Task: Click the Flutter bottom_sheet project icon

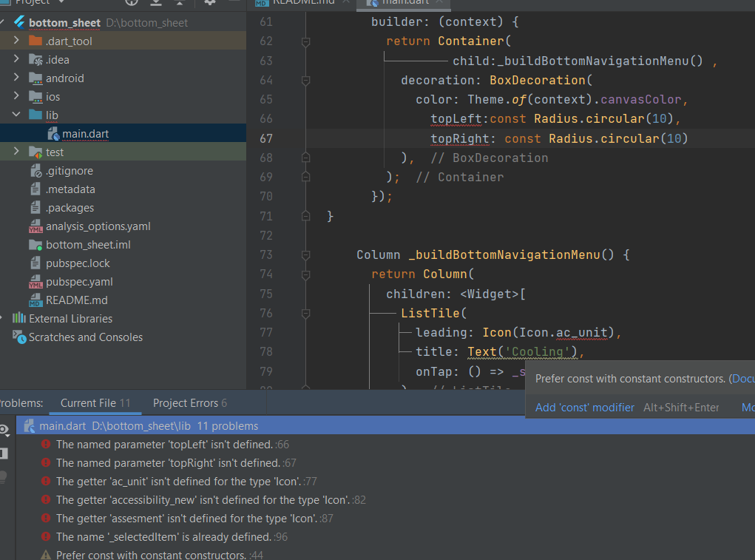Action: coord(20,22)
